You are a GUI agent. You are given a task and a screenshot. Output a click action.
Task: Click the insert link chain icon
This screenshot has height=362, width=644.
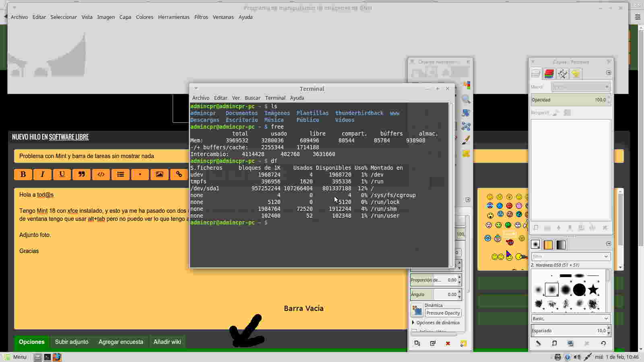click(x=179, y=174)
